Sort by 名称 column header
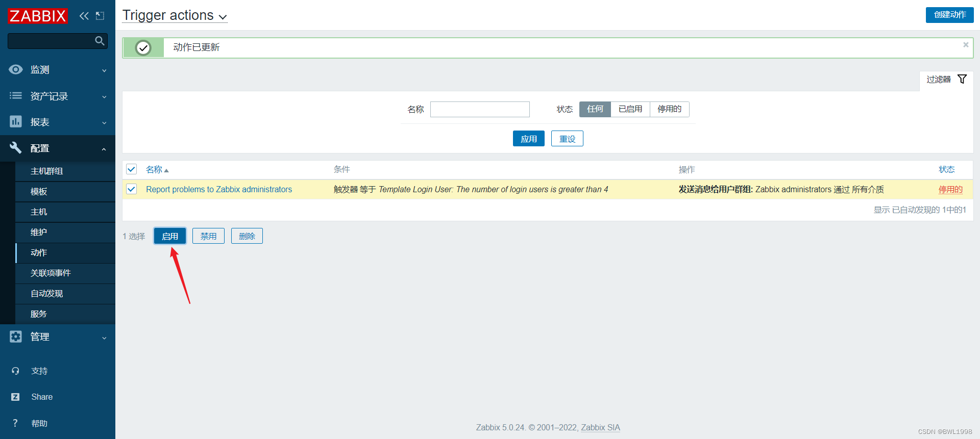980x439 pixels. (x=157, y=169)
